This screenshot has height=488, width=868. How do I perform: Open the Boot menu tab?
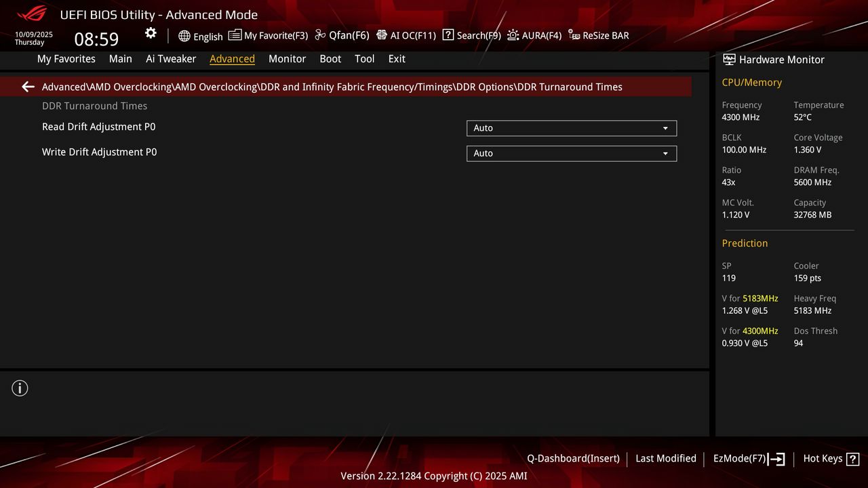[x=330, y=59]
